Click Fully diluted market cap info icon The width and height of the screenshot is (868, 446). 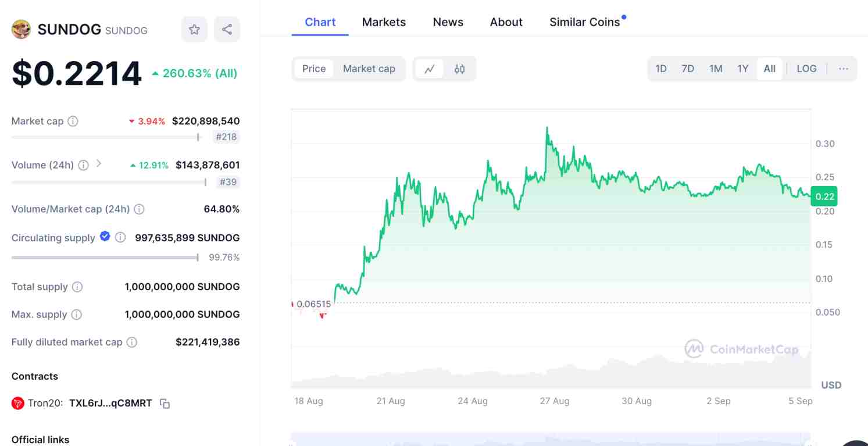coord(132,342)
